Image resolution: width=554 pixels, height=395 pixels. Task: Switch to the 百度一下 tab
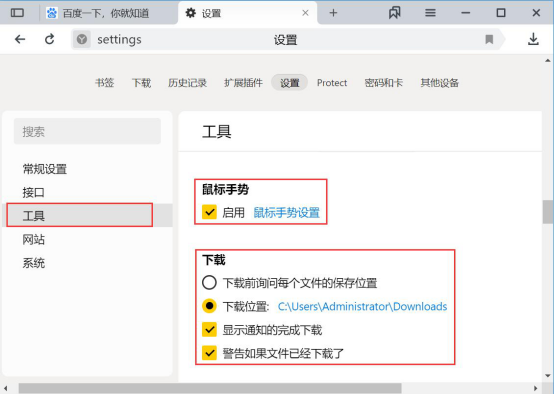click(106, 13)
